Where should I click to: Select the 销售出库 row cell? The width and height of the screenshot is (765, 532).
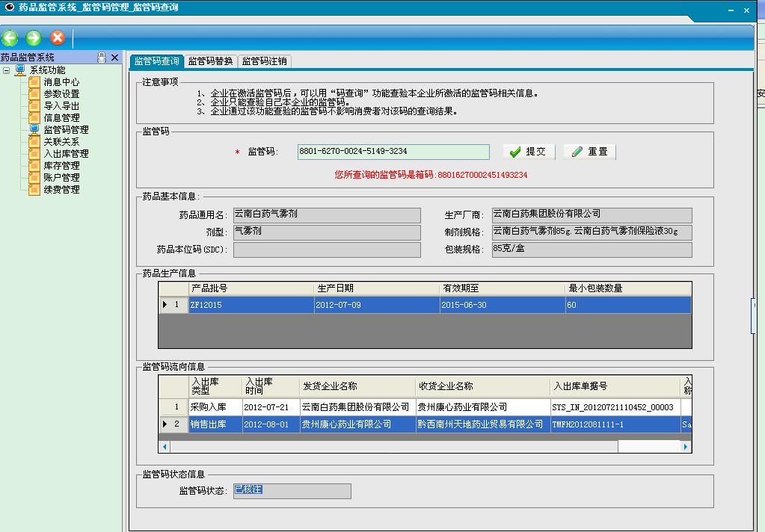[x=215, y=424]
